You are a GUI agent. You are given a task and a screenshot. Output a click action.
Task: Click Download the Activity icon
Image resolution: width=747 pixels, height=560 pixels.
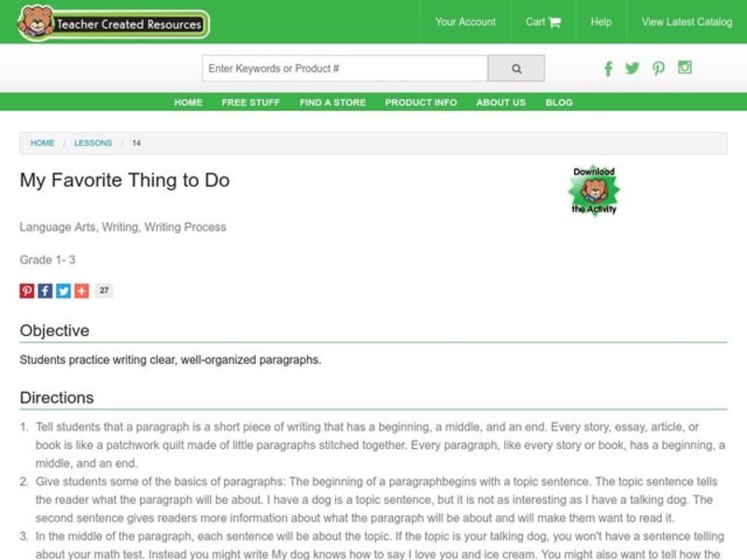coord(596,189)
